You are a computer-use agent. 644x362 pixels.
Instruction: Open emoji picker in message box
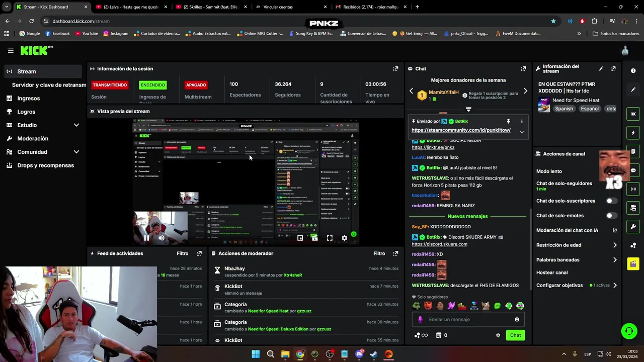pyautogui.click(x=517, y=320)
